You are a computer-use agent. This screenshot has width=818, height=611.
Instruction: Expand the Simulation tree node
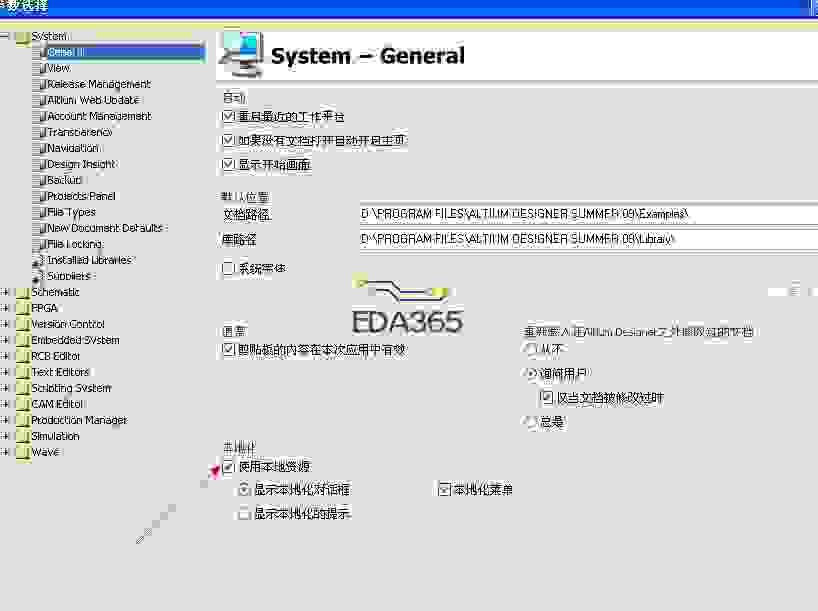(x=5, y=436)
